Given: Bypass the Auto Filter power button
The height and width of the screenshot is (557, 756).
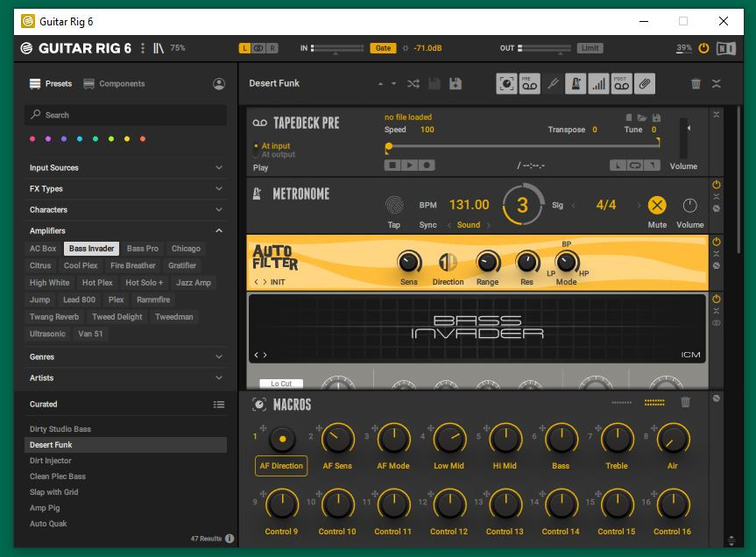Looking at the screenshot, I should pyautogui.click(x=717, y=242).
